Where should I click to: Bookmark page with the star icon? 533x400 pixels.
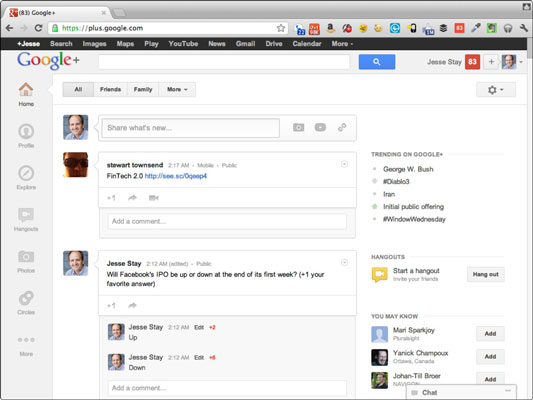[x=281, y=28]
